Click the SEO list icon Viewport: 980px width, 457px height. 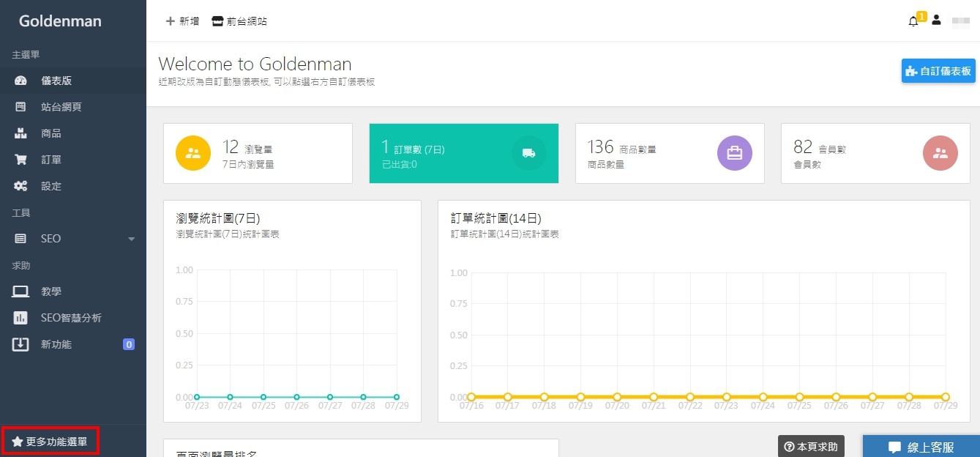[x=20, y=239]
